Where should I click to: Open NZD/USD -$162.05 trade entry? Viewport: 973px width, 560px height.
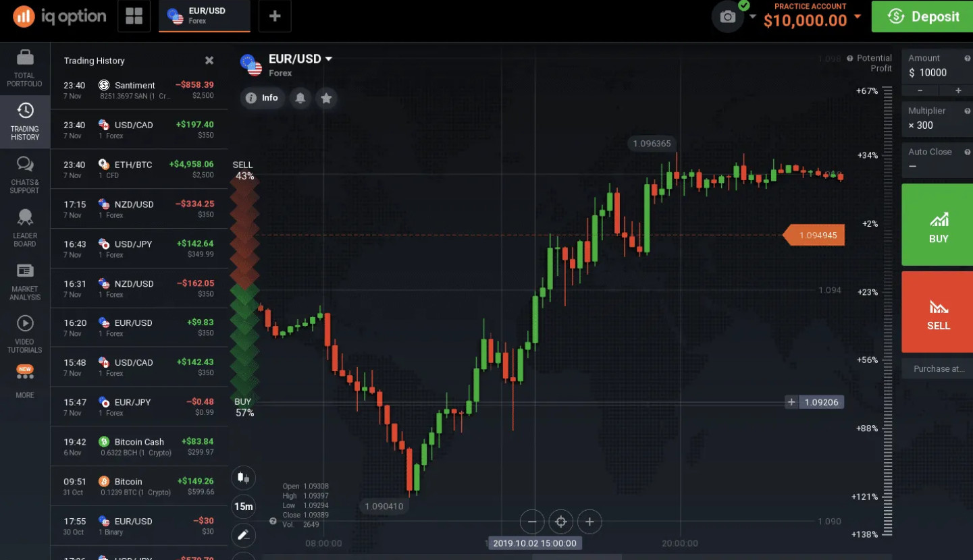point(139,288)
